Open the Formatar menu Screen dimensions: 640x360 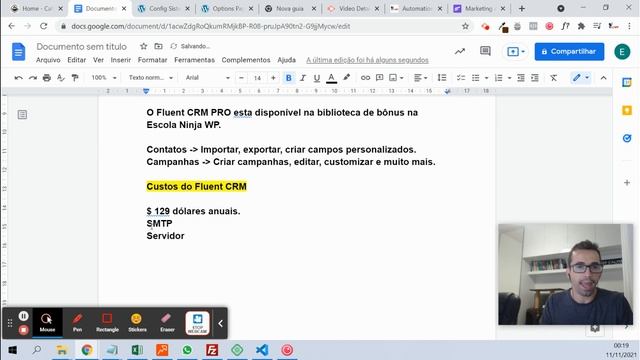tap(152, 60)
